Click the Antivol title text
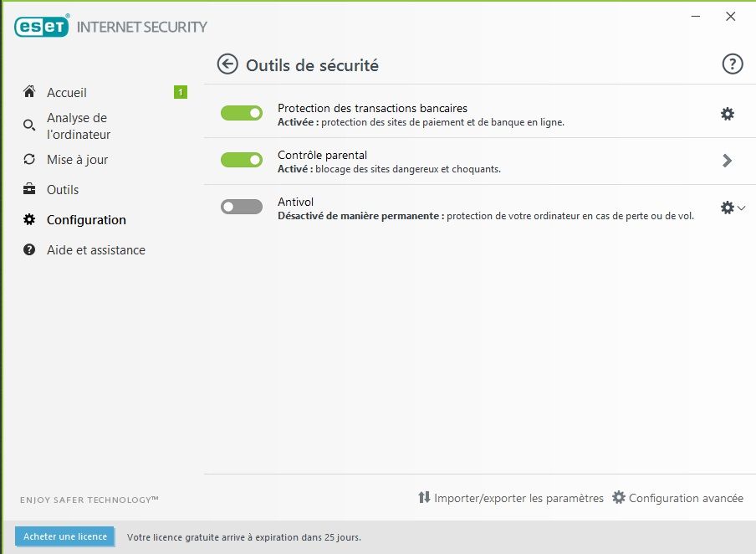The image size is (756, 554). coord(295,202)
